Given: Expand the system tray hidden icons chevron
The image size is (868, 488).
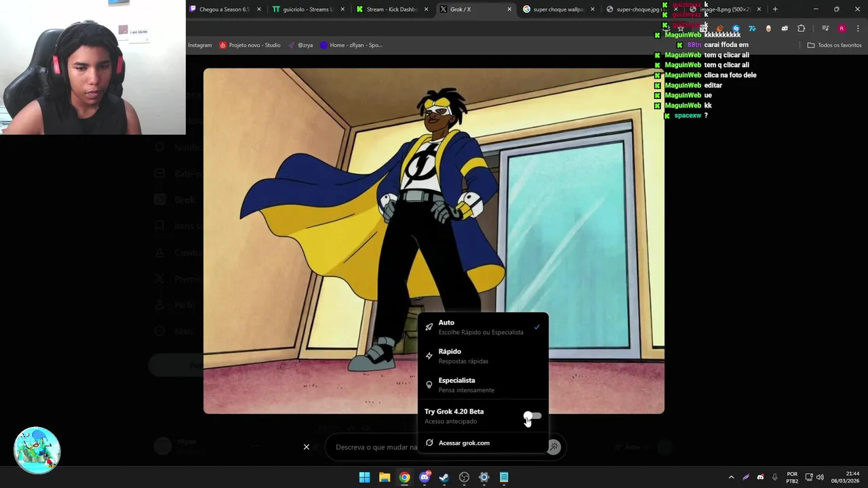Looking at the screenshot, I should click(x=731, y=477).
